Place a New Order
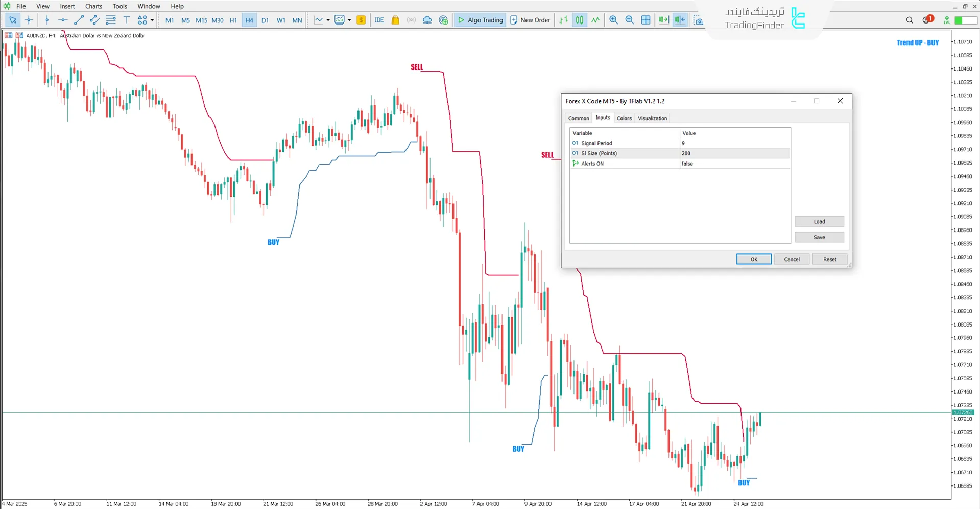 [x=530, y=20]
